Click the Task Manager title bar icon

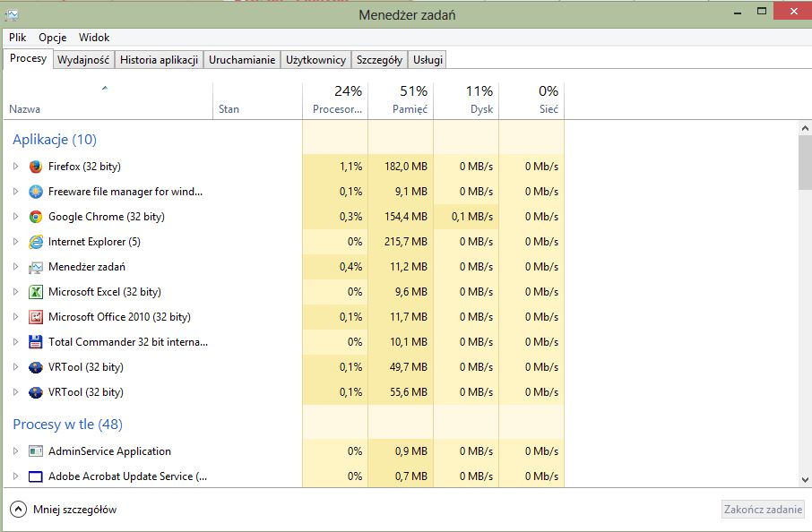[x=12, y=15]
